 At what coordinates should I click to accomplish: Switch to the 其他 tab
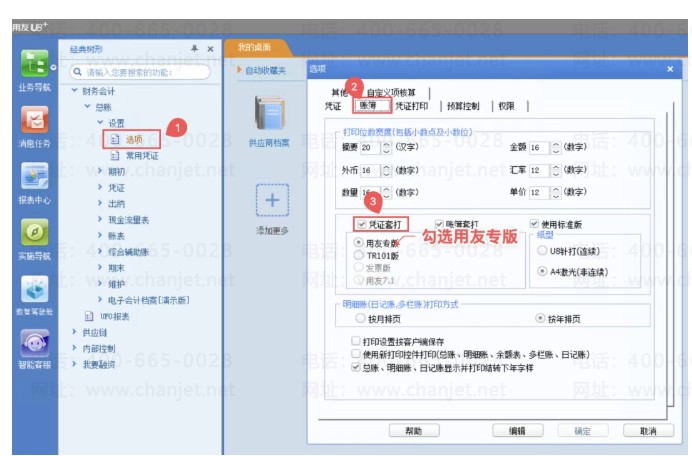[339, 92]
